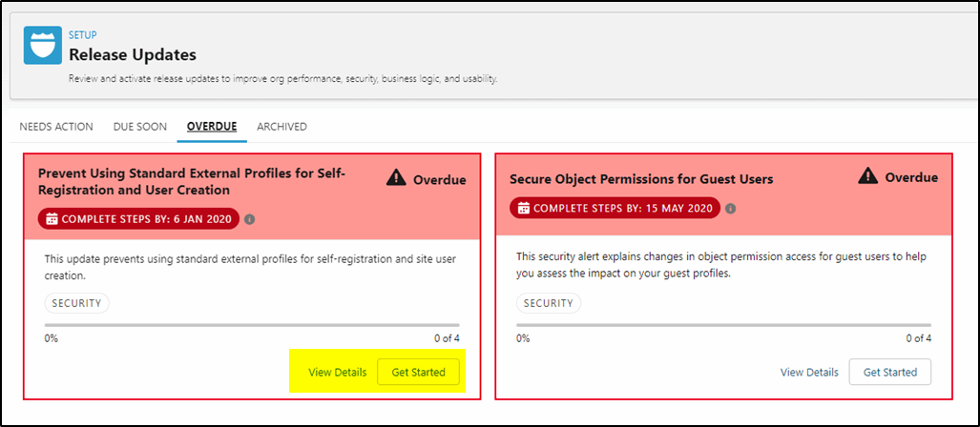Image resolution: width=980 pixels, height=427 pixels.
Task: Open the Needs Action tab
Action: pos(56,127)
